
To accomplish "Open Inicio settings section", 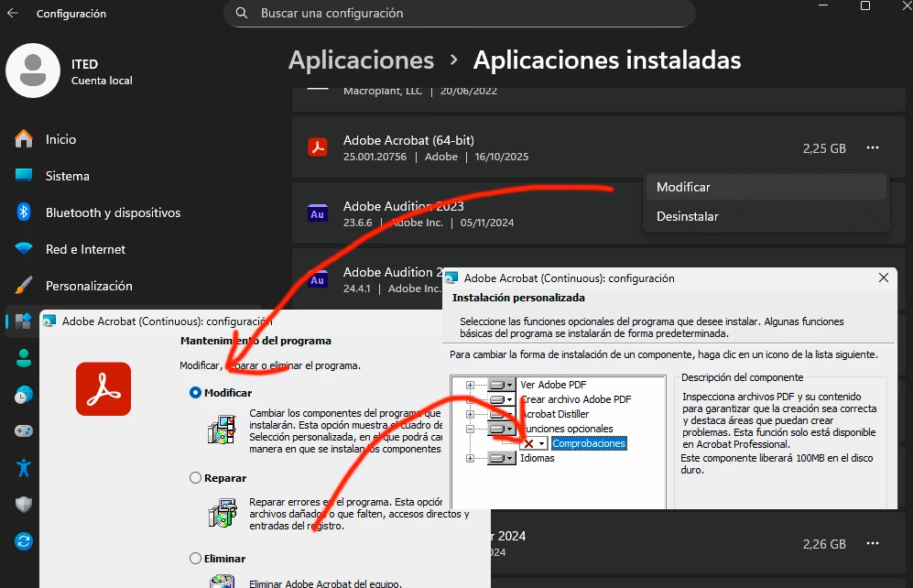I will 60,139.
